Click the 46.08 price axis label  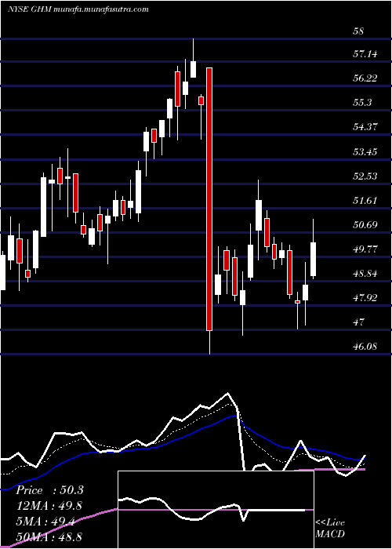(x=365, y=347)
